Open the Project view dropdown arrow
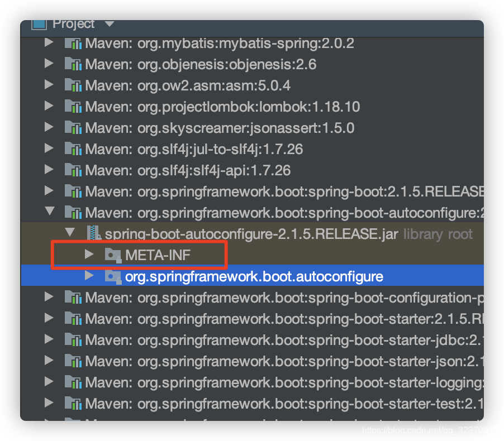 (x=110, y=24)
